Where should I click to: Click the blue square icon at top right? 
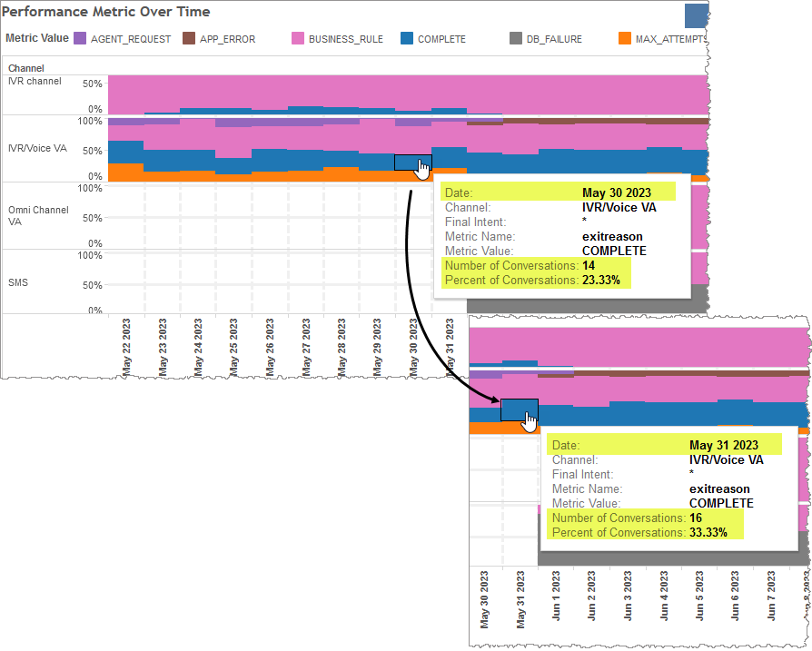[x=696, y=15]
